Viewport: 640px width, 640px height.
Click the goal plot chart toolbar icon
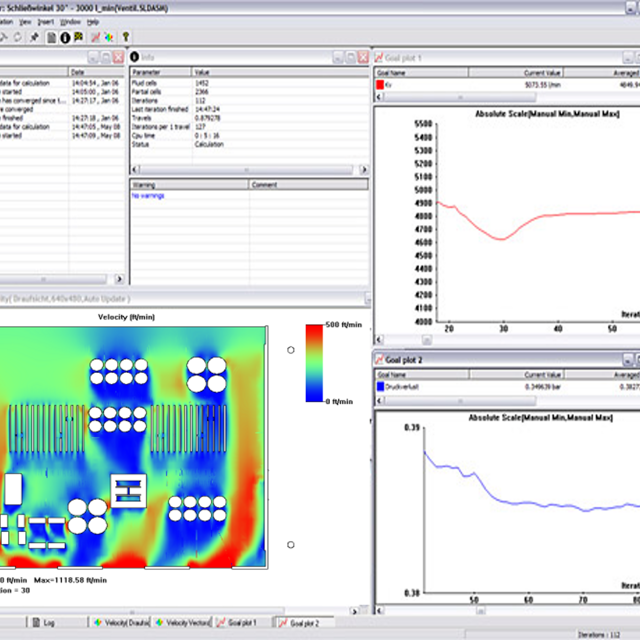click(96, 37)
